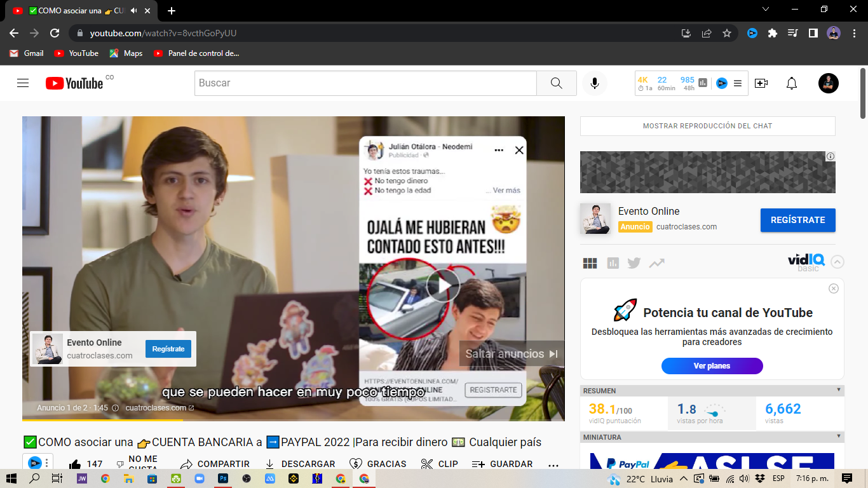This screenshot has width=868, height=488.
Task: Close the Potencia tu canal promo card
Action: [x=834, y=288]
